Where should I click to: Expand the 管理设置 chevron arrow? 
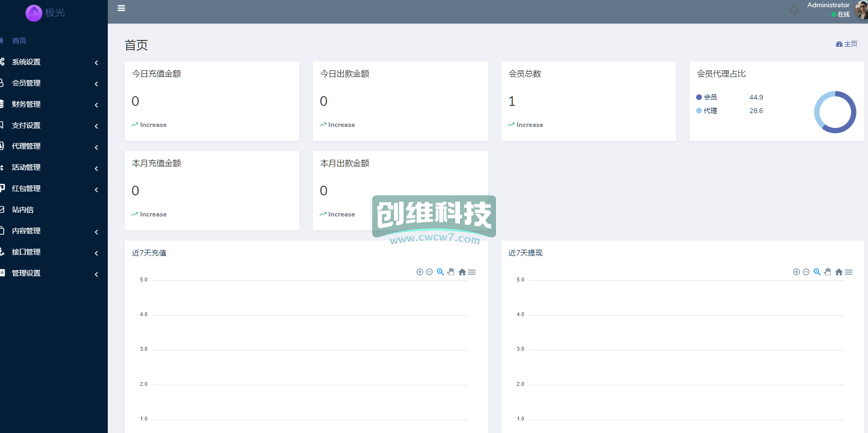click(x=96, y=274)
